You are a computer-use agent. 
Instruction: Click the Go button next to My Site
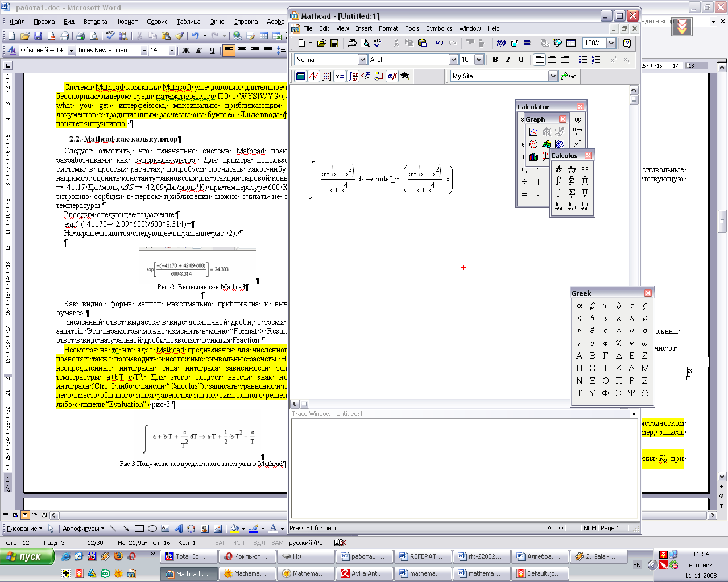coord(569,76)
